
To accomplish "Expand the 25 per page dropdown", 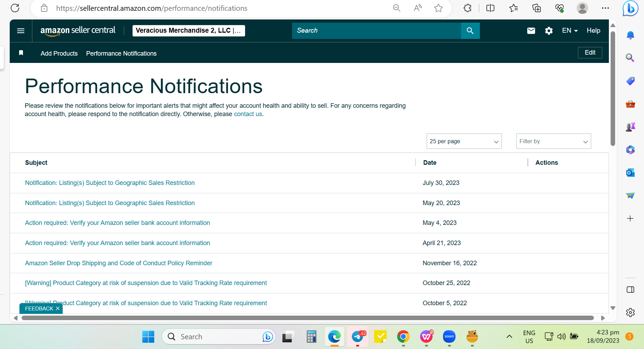I will click(x=464, y=141).
